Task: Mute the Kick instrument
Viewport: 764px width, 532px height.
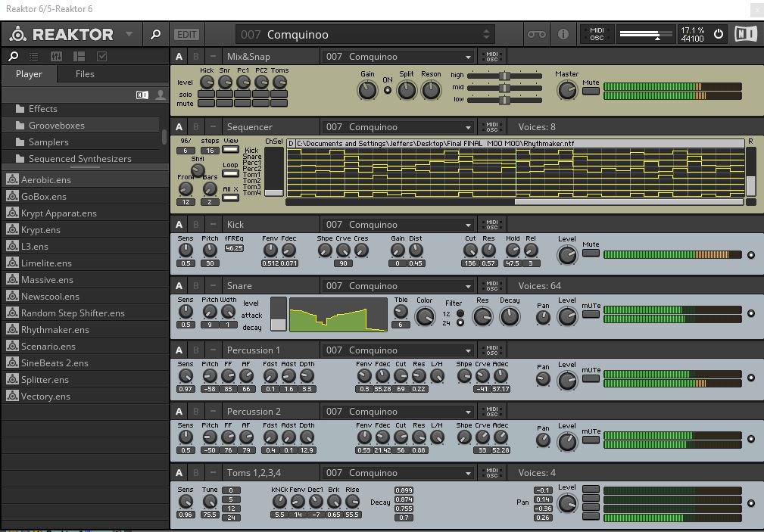Action: (x=591, y=253)
